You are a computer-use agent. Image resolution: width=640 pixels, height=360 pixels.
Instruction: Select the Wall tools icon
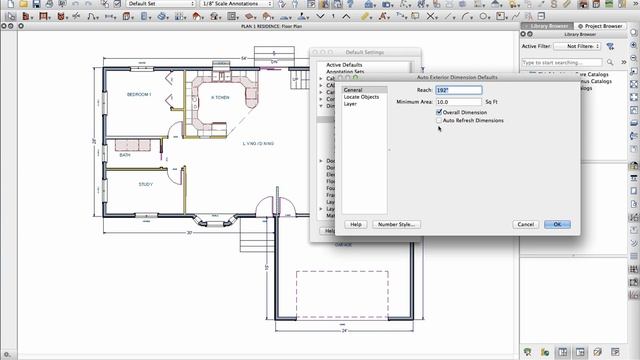click(26, 16)
